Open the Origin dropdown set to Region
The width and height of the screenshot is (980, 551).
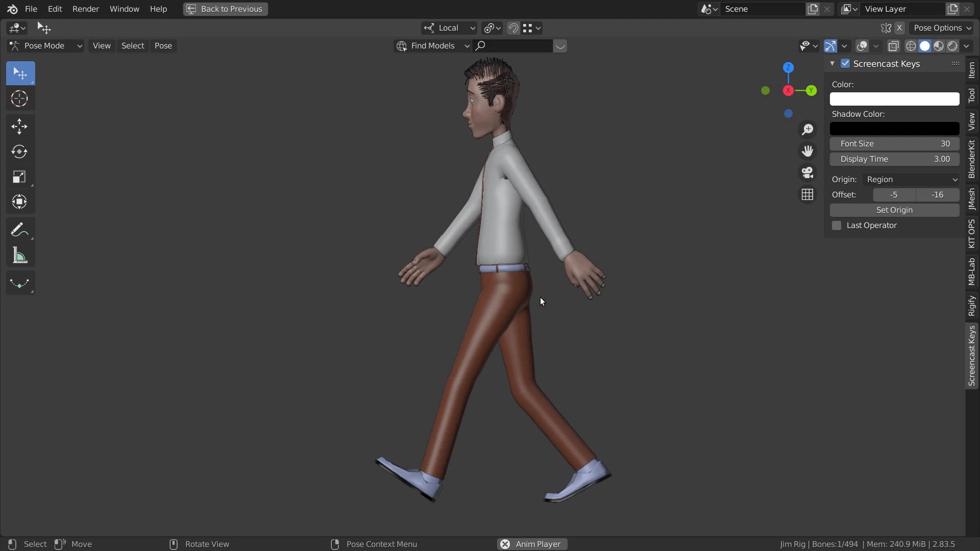[x=912, y=180]
